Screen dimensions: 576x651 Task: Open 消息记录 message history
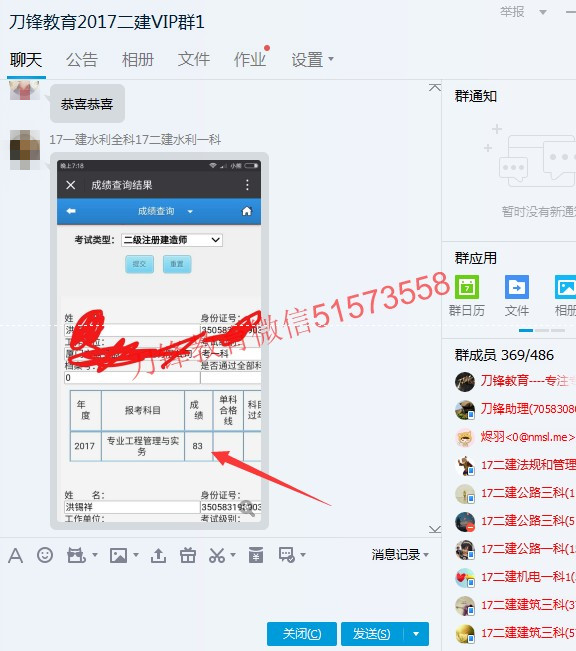pyautogui.click(x=396, y=555)
